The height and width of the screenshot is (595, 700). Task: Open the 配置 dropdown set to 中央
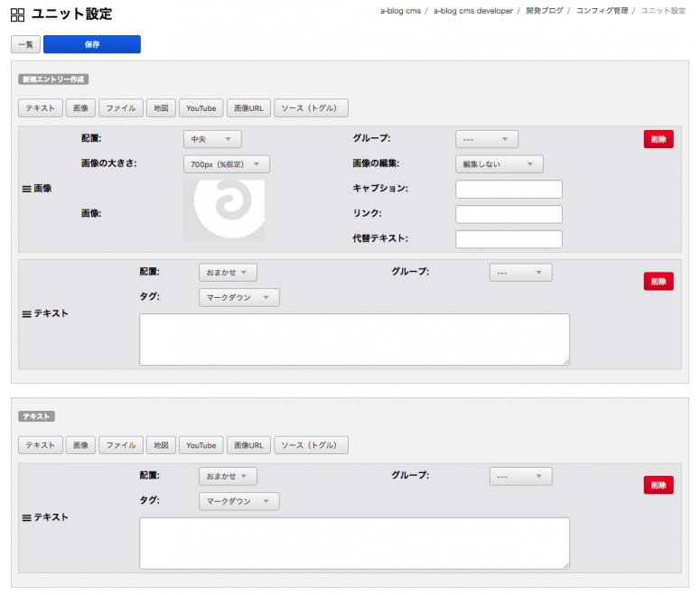pyautogui.click(x=212, y=139)
